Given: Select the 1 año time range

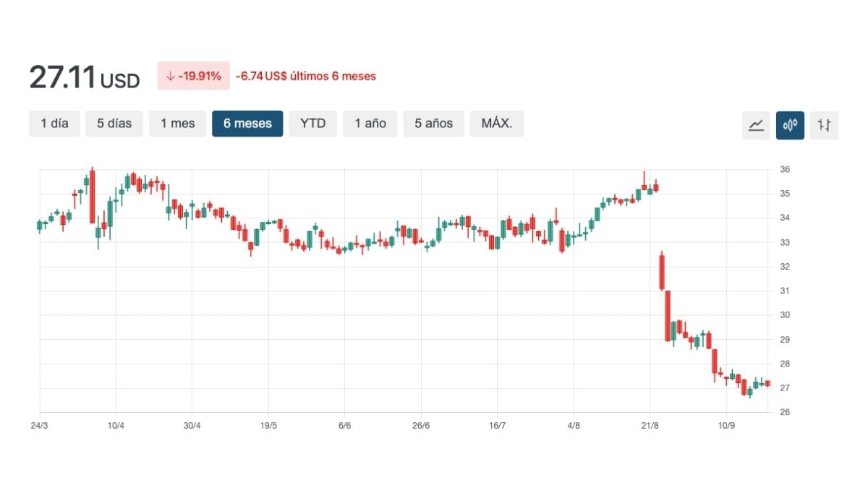Looking at the screenshot, I should (370, 124).
